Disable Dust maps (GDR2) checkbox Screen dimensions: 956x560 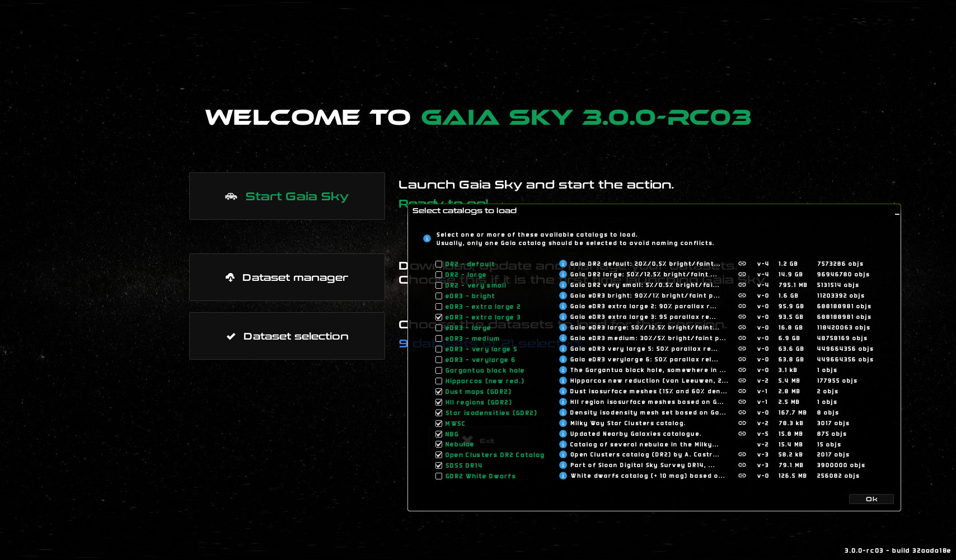439,392
